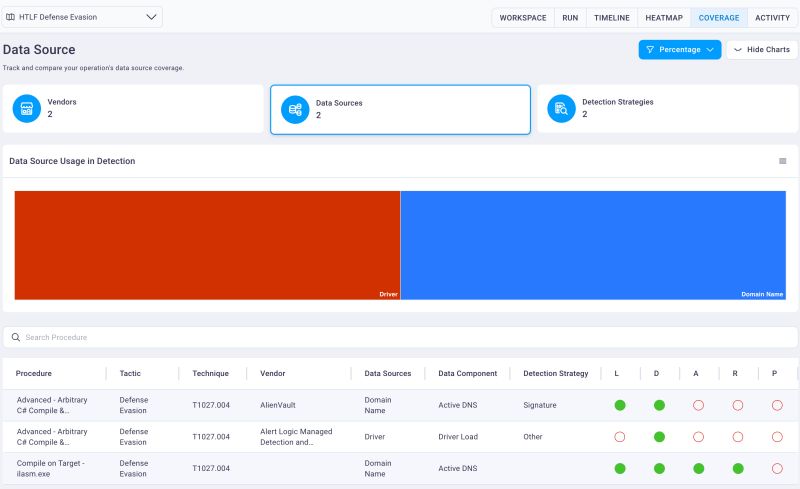The height and width of the screenshot is (489, 800).
Task: Toggle R indicator in Alert Logic row
Action: [738, 437]
